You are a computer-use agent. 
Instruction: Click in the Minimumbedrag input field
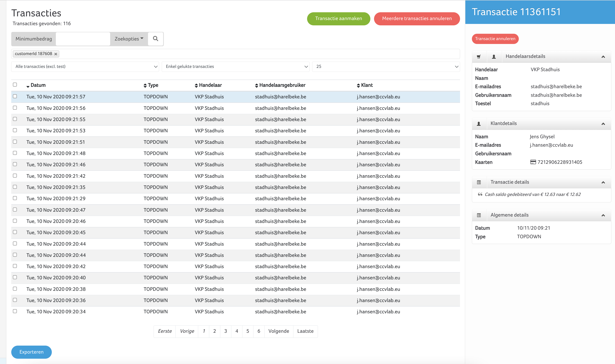pyautogui.click(x=83, y=39)
